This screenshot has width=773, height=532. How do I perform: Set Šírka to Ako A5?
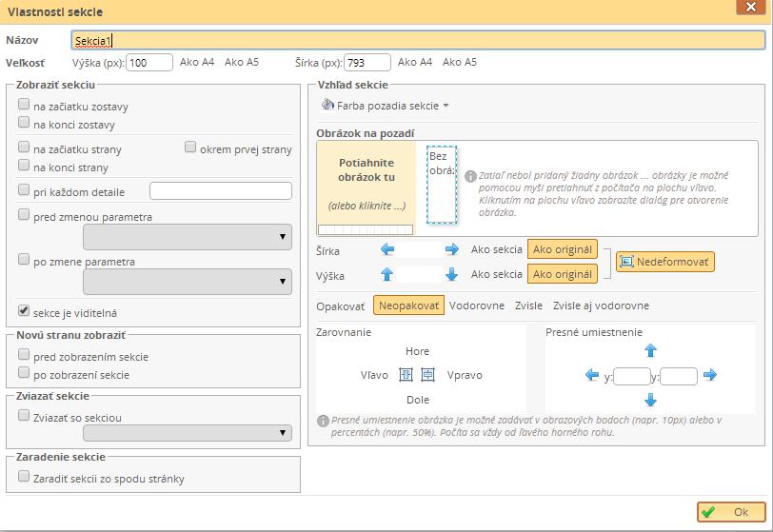click(460, 62)
